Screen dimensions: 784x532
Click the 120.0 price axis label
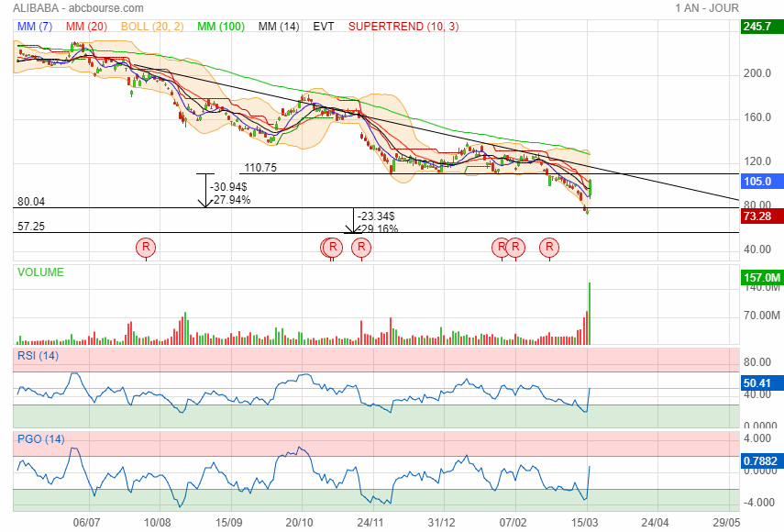[x=757, y=161]
